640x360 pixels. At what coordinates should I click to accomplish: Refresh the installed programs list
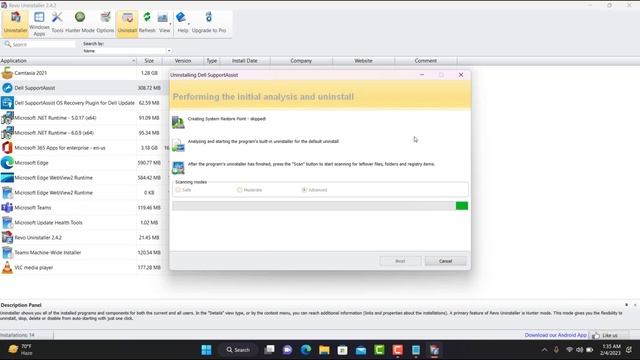[x=147, y=22]
